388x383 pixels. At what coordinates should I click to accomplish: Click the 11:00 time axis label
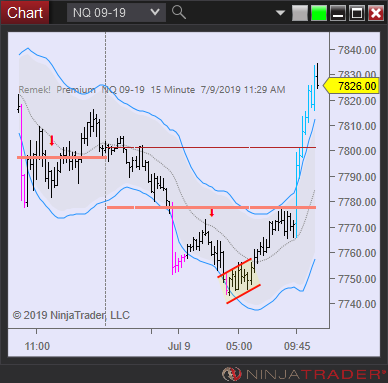pyautogui.click(x=37, y=346)
